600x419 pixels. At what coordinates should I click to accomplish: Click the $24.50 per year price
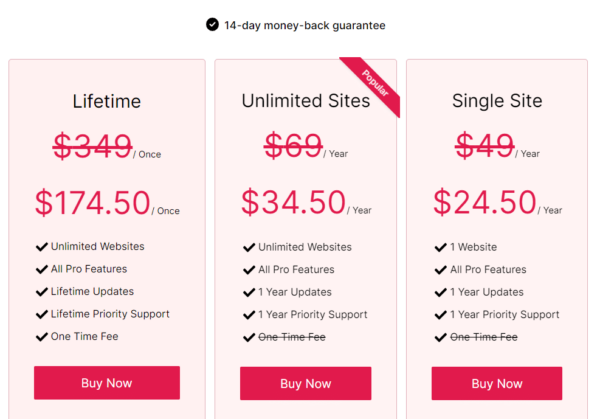click(x=484, y=202)
